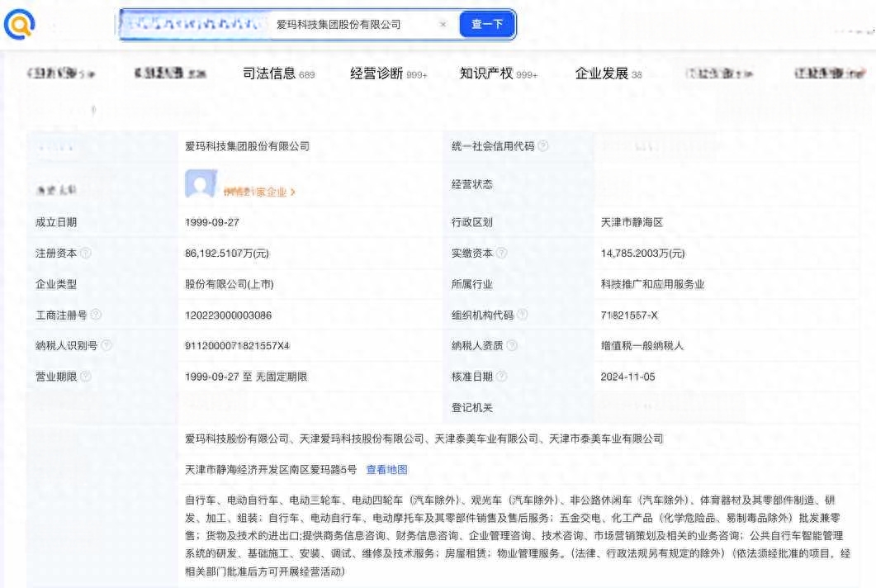876x588 pixels.
Task: Select the former names line starting 爱玛科技股份有限公司
Action: pyautogui.click(x=424, y=439)
